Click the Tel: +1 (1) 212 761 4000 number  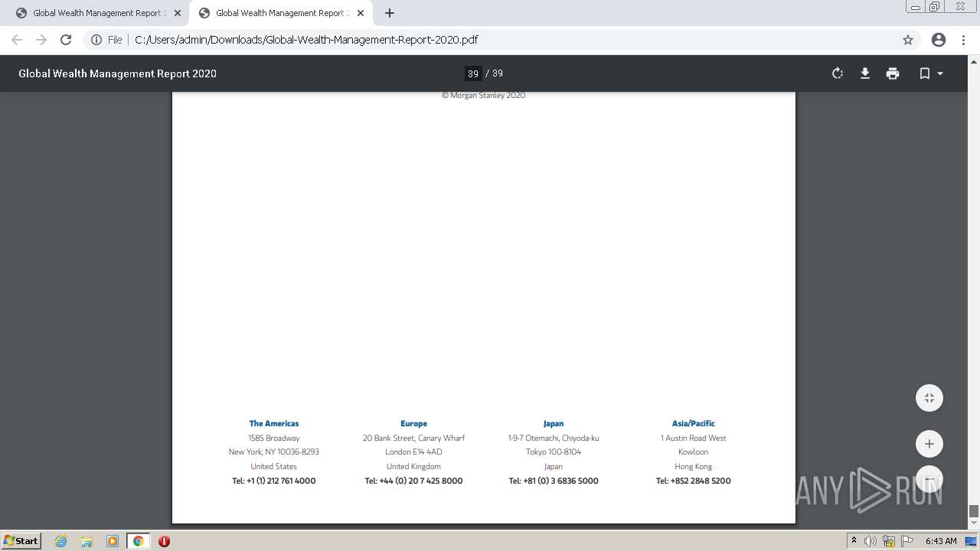pyautogui.click(x=274, y=481)
